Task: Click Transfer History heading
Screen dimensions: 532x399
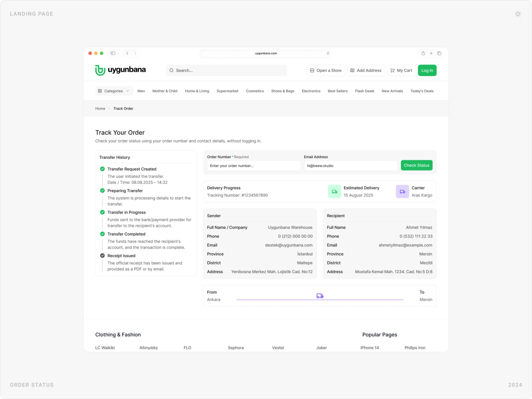Action: point(115,158)
